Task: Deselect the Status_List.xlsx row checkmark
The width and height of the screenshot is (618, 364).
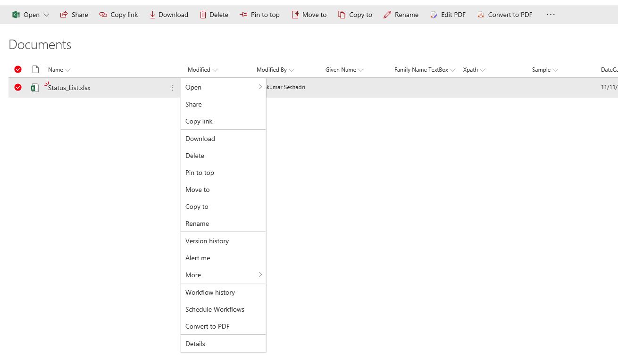Action: (x=18, y=87)
